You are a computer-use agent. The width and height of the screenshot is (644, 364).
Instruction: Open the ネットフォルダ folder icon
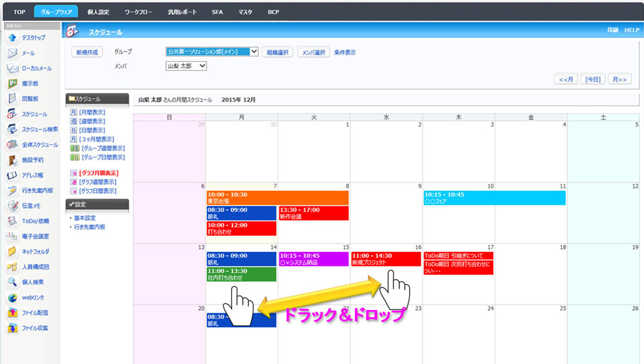[x=12, y=252]
